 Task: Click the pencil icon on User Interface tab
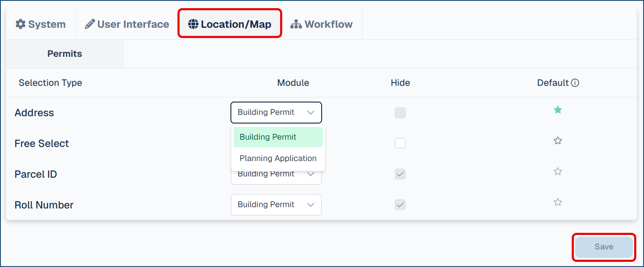pos(90,24)
